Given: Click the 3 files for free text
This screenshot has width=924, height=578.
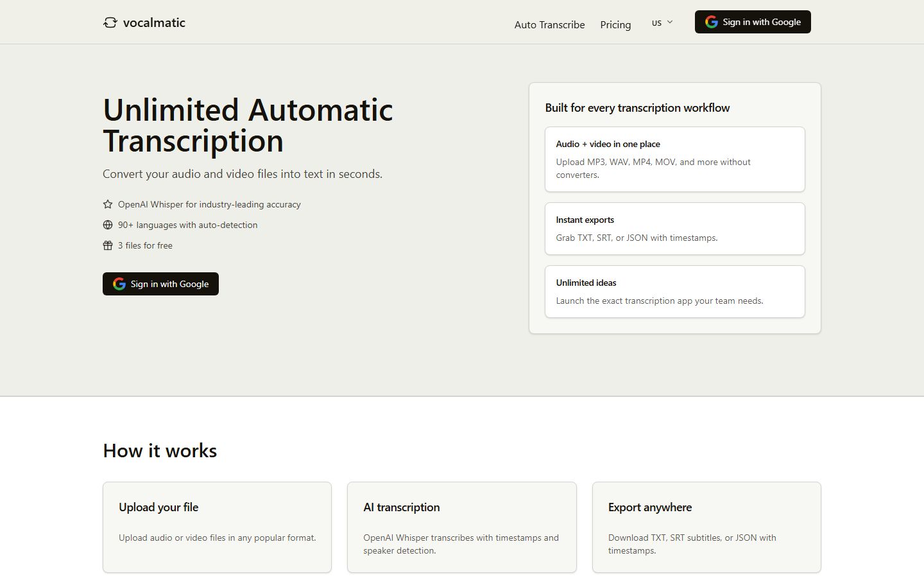Looking at the screenshot, I should 145,245.
